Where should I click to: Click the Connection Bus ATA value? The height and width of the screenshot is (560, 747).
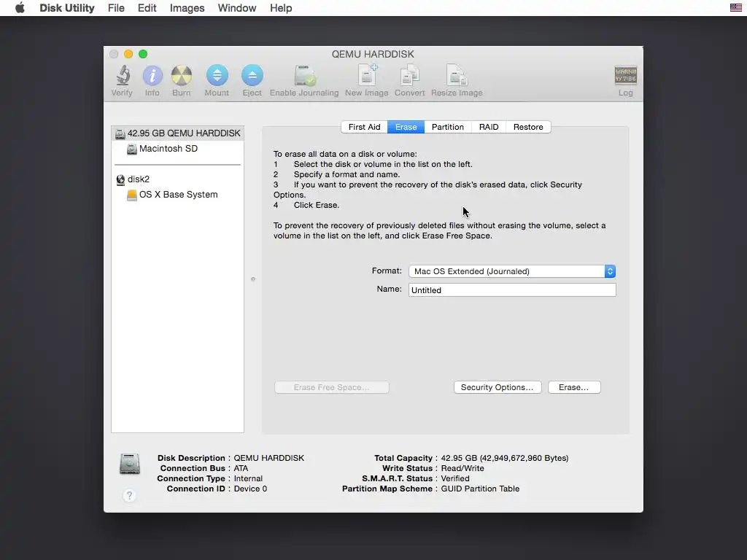pos(241,469)
